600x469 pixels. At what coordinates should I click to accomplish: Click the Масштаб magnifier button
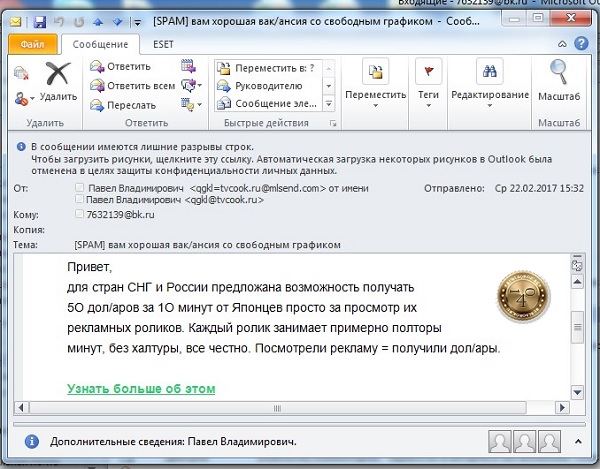559,80
